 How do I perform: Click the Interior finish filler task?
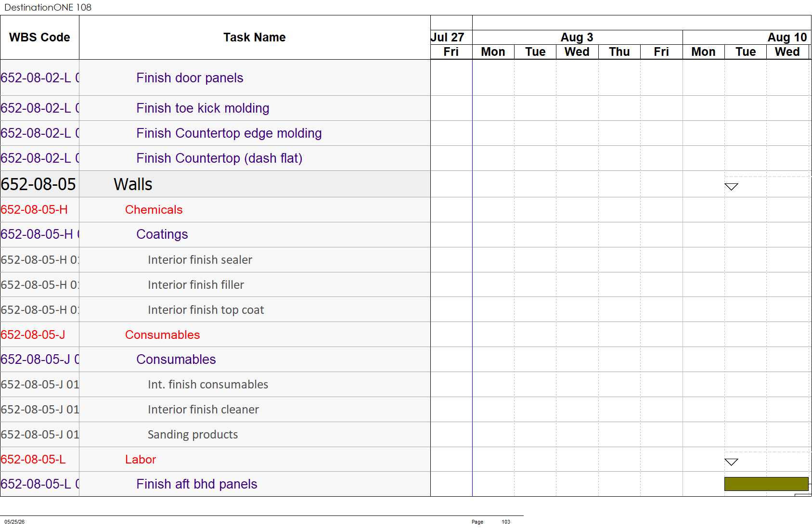point(196,285)
